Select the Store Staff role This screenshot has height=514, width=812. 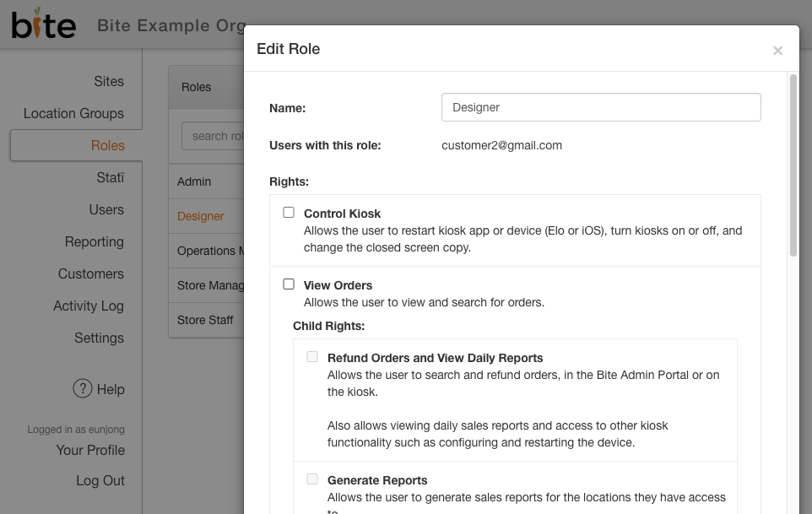click(x=206, y=321)
